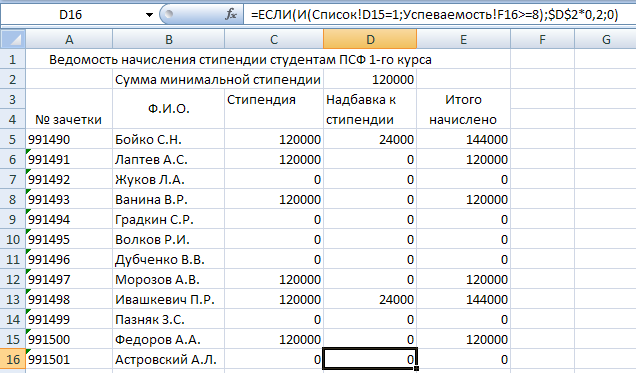Image resolution: width=636 pixels, height=373 pixels.
Task: Select column D header
Action: (370, 40)
